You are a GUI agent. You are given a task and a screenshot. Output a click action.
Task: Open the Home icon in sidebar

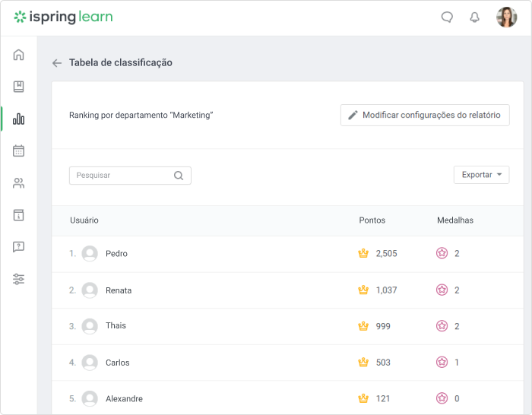19,55
